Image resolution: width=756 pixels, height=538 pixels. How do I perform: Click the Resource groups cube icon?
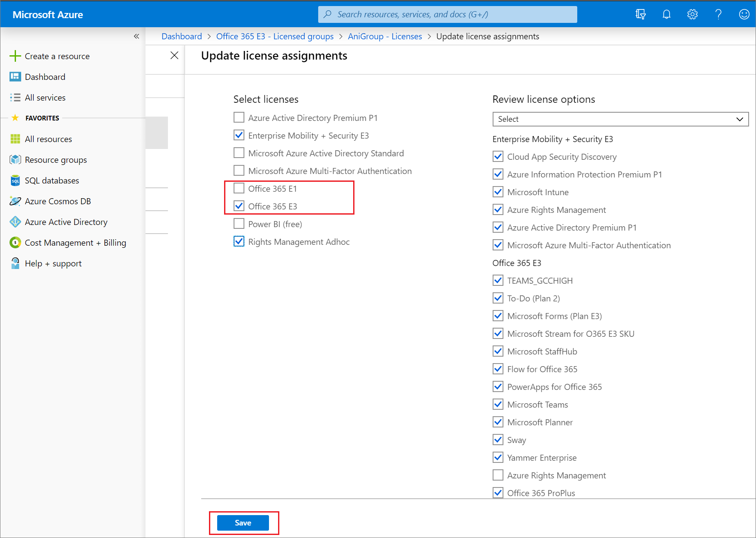15,160
